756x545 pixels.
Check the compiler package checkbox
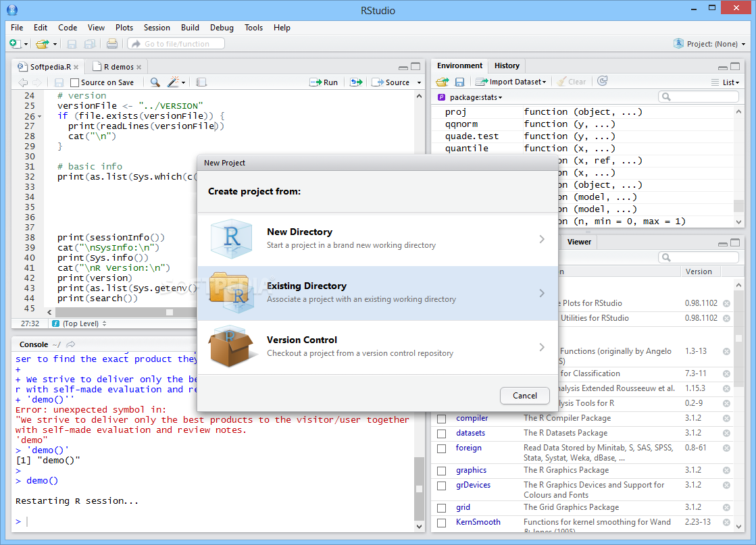pyautogui.click(x=442, y=419)
